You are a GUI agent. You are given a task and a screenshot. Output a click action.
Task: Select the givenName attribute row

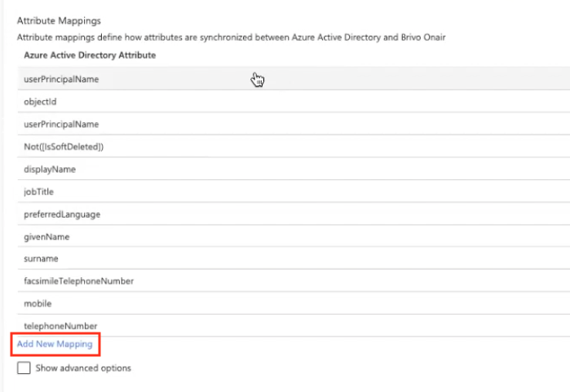point(294,236)
